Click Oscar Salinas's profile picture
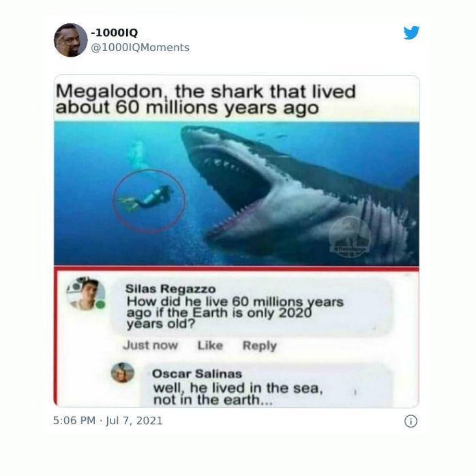 click(123, 372)
